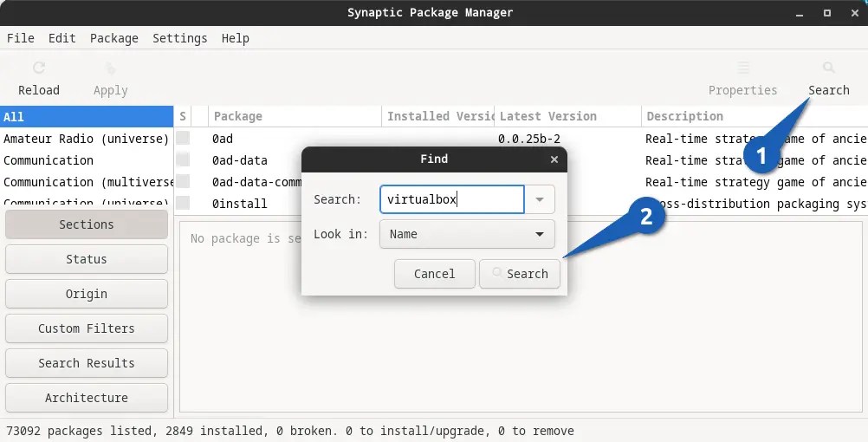This screenshot has height=442, width=868.
Task: Open the Help menu
Action: (236, 38)
